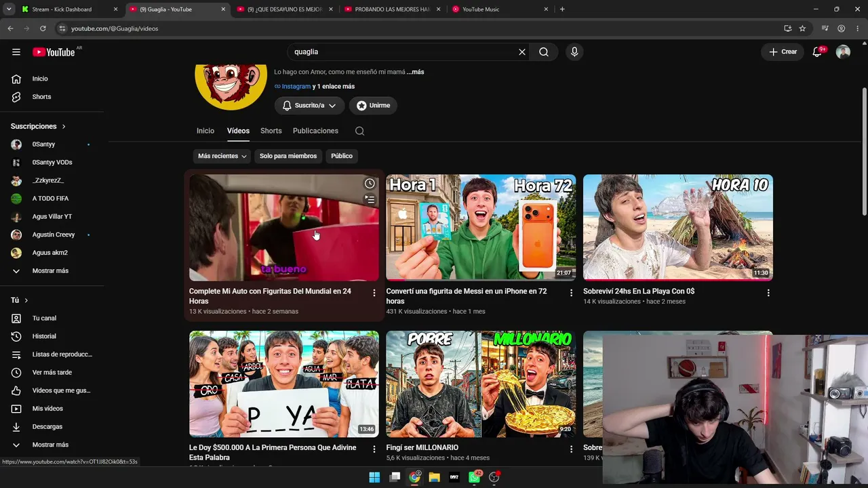This screenshot has width=868, height=488.
Task: Open the YouTube hamburger guide menu
Action: 16,52
